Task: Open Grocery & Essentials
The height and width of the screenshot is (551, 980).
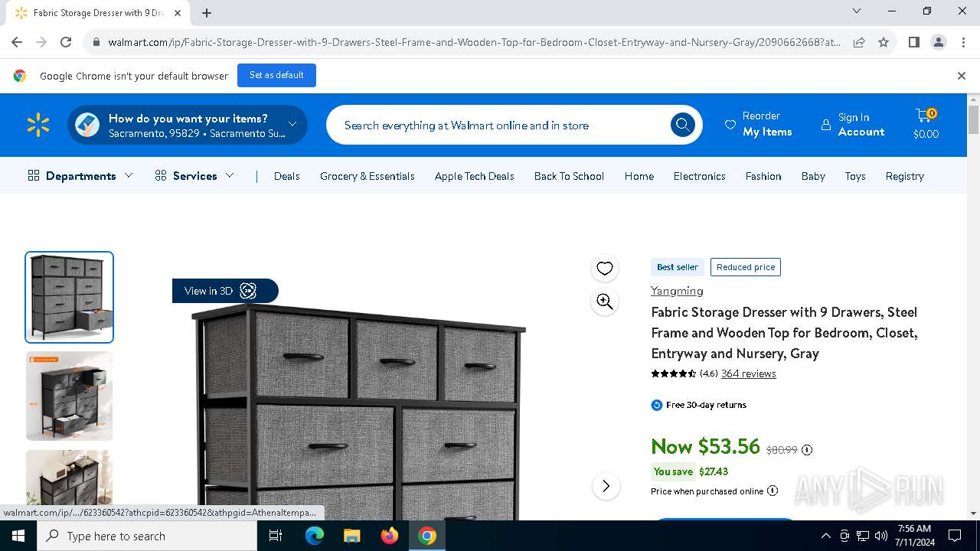Action: click(x=367, y=176)
